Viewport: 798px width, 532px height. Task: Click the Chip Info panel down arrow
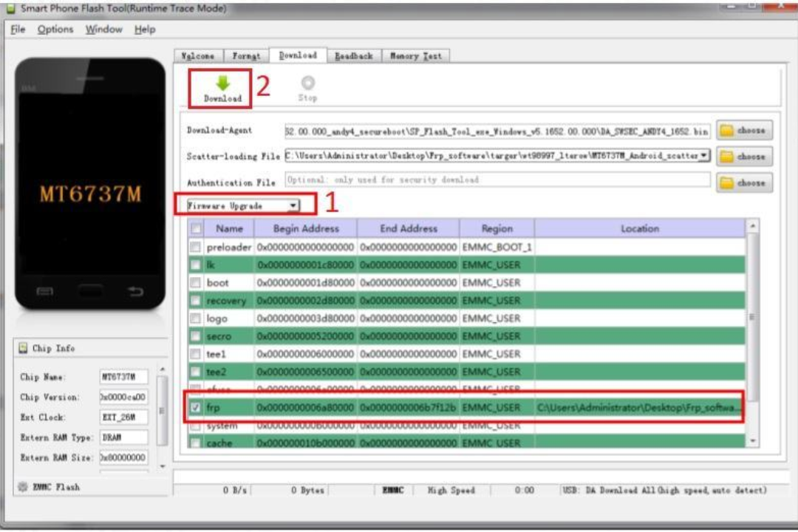click(x=163, y=465)
